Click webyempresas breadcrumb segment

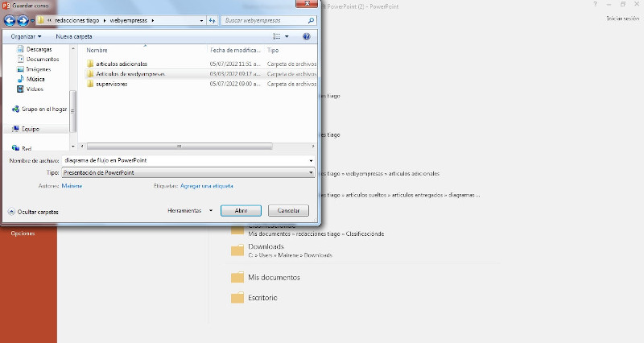click(129, 20)
